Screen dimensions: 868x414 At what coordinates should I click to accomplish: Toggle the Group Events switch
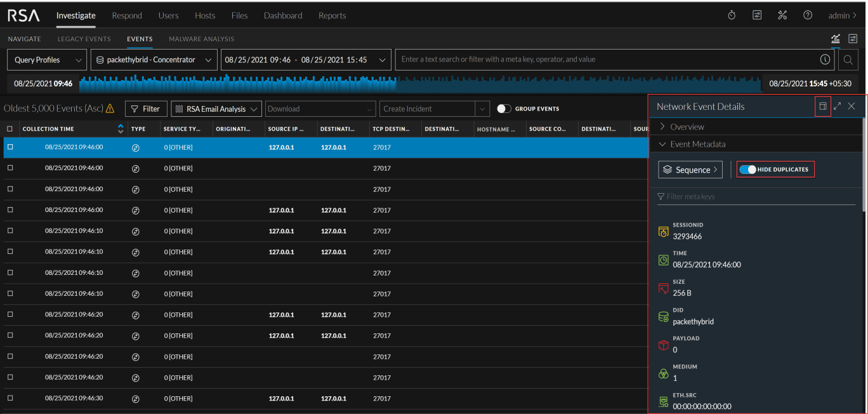(x=504, y=109)
